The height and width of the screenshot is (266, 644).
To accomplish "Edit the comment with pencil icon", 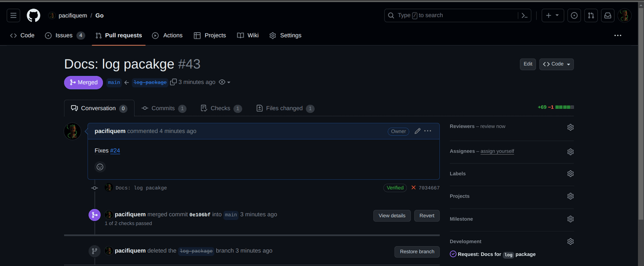I will [x=417, y=131].
